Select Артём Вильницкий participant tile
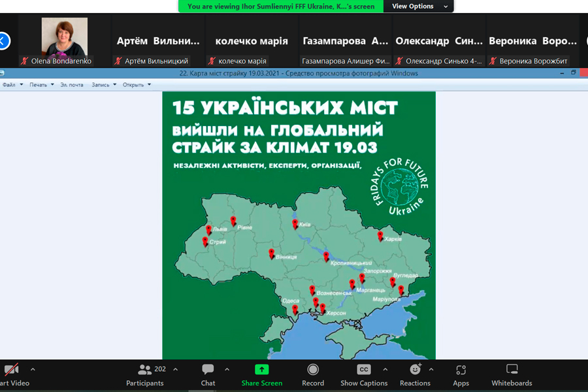This screenshot has width=588, height=392. pos(158,41)
